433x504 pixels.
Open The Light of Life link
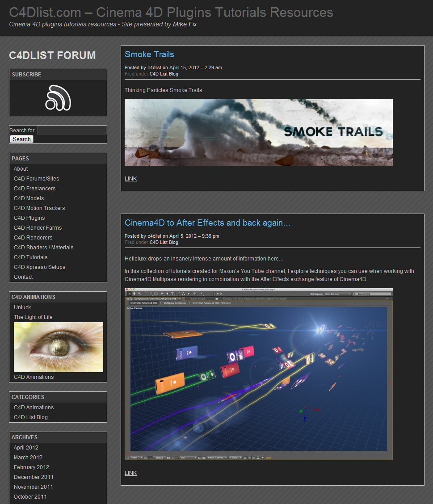point(33,317)
